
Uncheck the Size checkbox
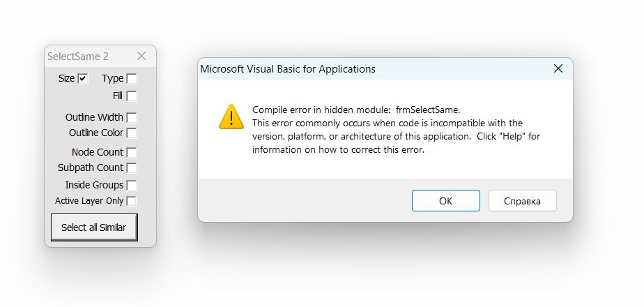83,79
